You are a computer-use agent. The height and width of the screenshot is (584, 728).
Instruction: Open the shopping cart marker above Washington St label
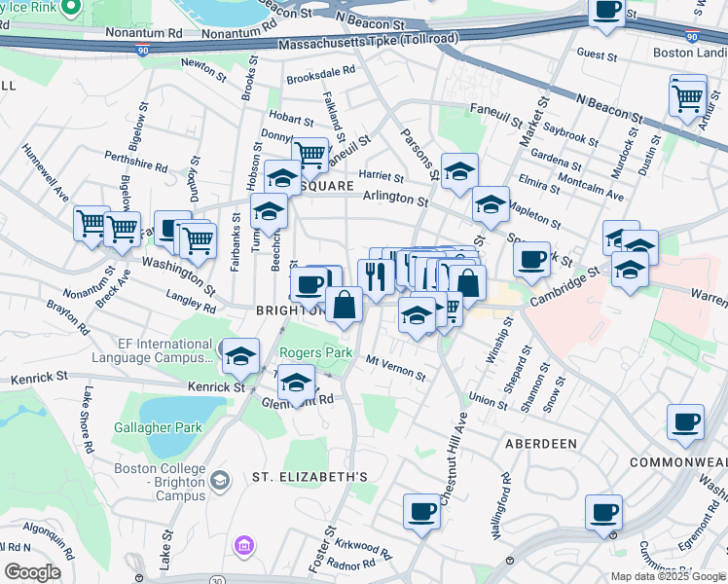pyautogui.click(x=198, y=242)
